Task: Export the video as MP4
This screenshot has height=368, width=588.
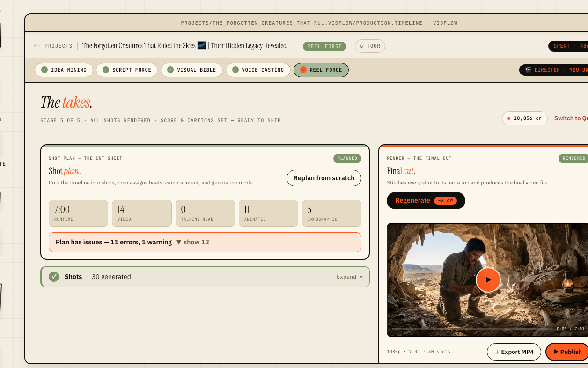Action: click(514, 352)
